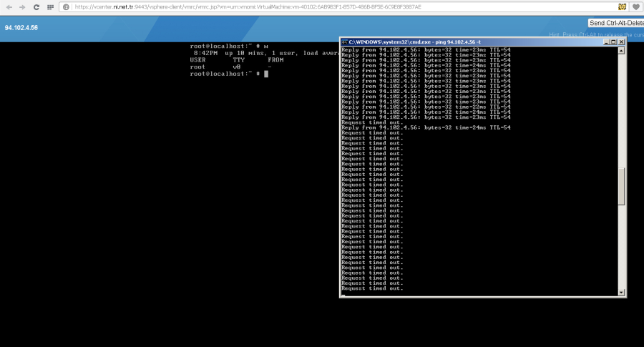Click the cmd.exe window title bar text
The width and height of the screenshot is (644, 347).
pyautogui.click(x=415, y=42)
